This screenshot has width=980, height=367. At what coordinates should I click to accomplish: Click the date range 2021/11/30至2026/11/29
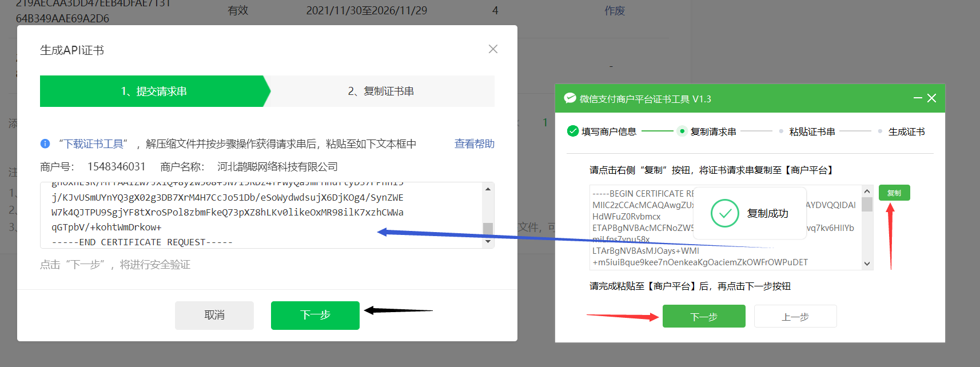pyautogui.click(x=366, y=10)
